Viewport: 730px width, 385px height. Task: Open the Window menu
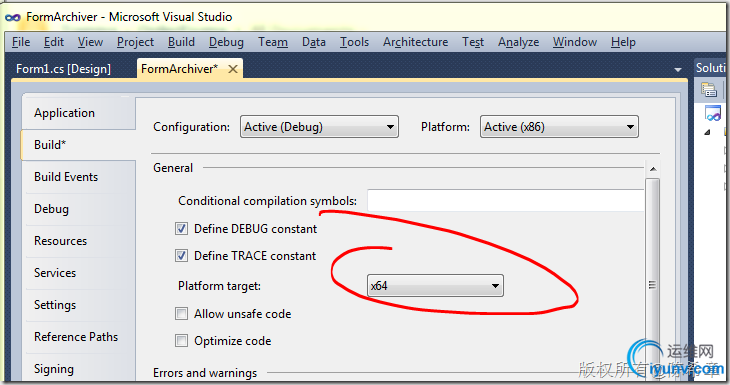(575, 42)
